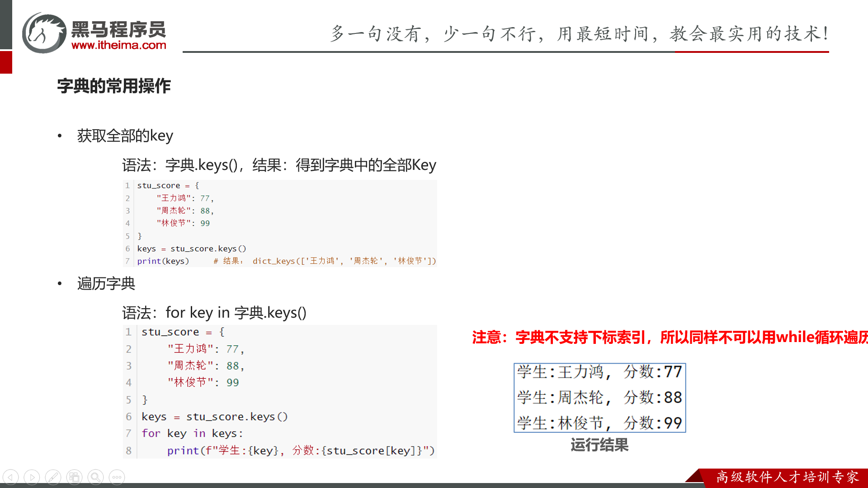Click the red 注意 warning text
The width and height of the screenshot is (868, 488).
point(669,337)
